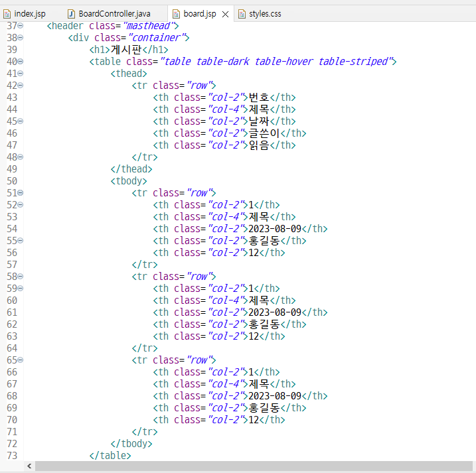Collapse the div container at line 38
This screenshot has height=473, width=476.
[21, 38]
